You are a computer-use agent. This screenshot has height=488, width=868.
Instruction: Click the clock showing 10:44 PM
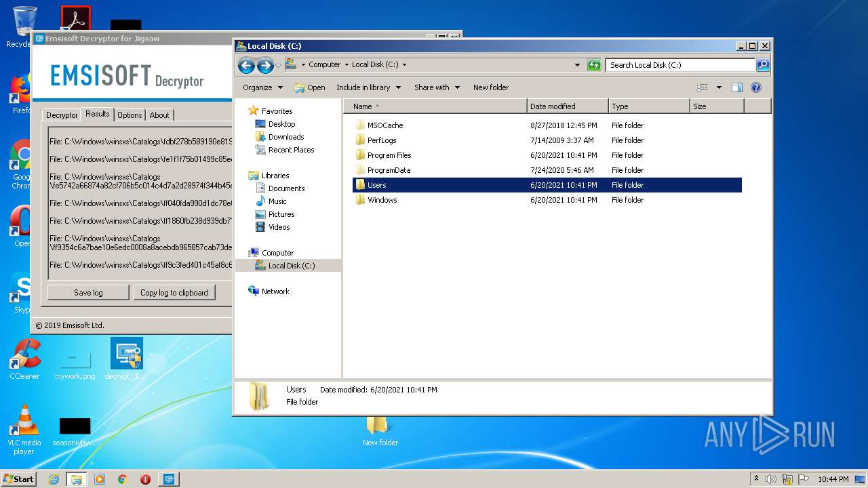[833, 479]
